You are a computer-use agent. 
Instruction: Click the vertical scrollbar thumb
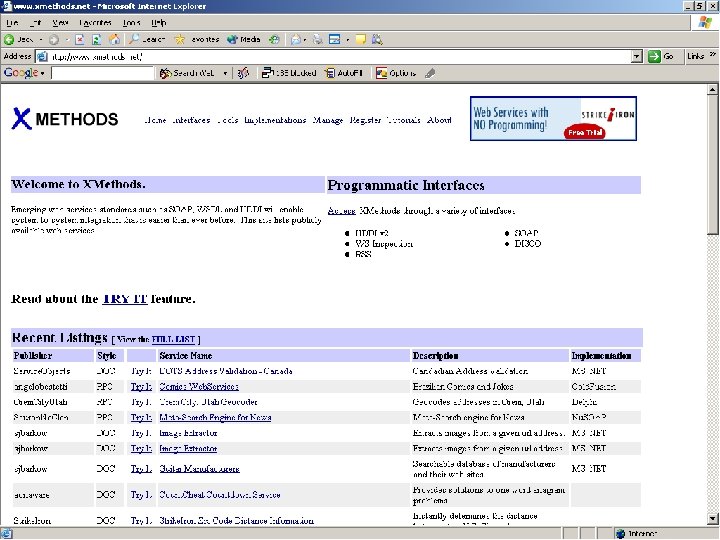coord(713,165)
